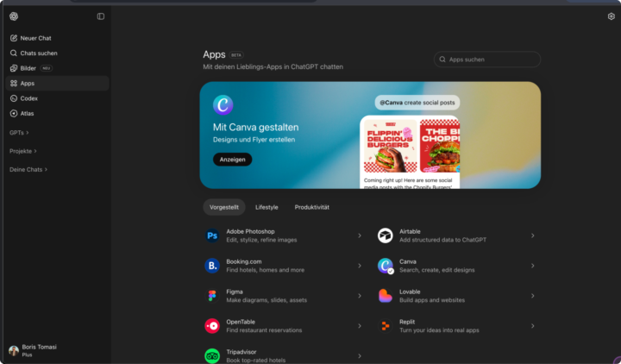This screenshot has height=364, width=621.
Task: Click Airtable app name
Action: [410, 231]
